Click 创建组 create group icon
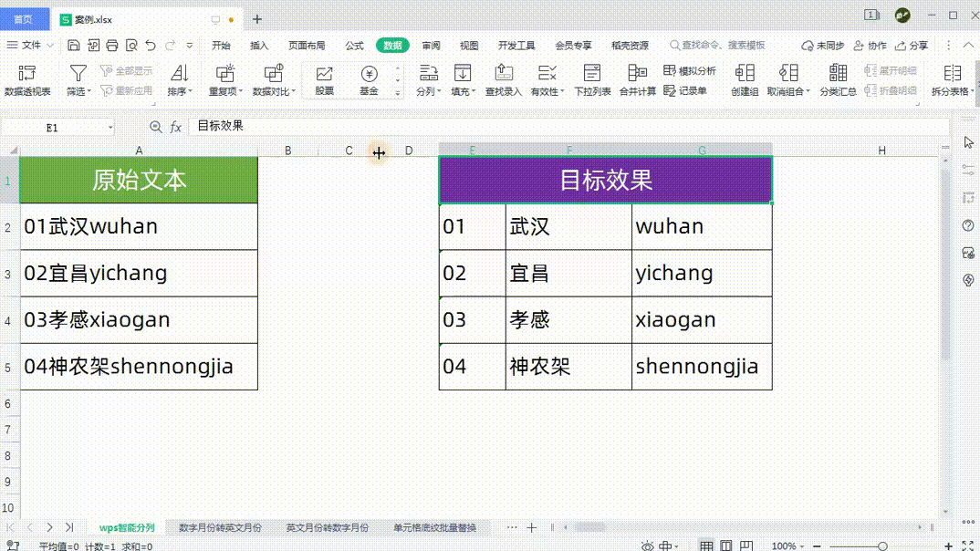 pos(745,73)
